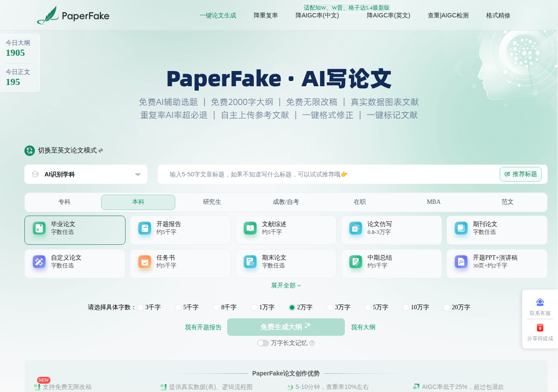Click the 自定义论文 pencil icon
This screenshot has width=558, height=392.
(39, 262)
